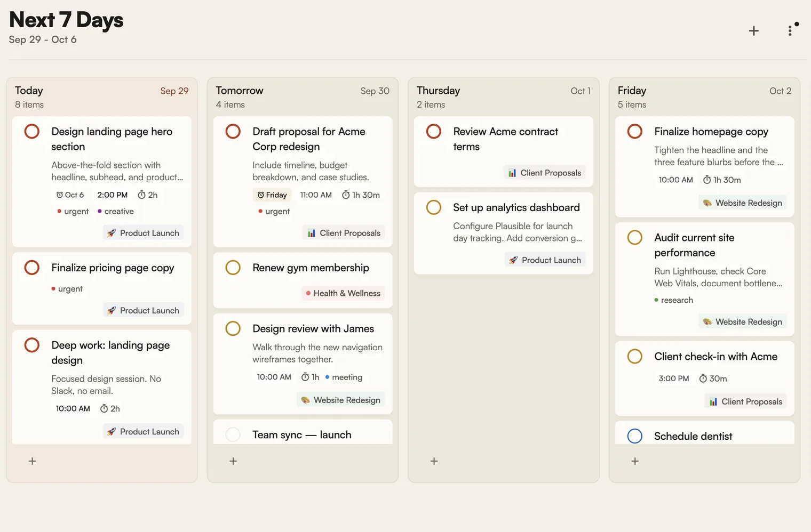
Task: Click the creative tag on Design landing page
Action: (x=116, y=212)
